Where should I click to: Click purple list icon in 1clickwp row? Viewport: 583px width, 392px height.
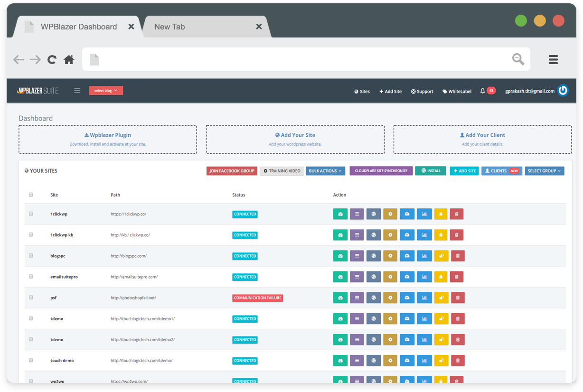(357, 214)
